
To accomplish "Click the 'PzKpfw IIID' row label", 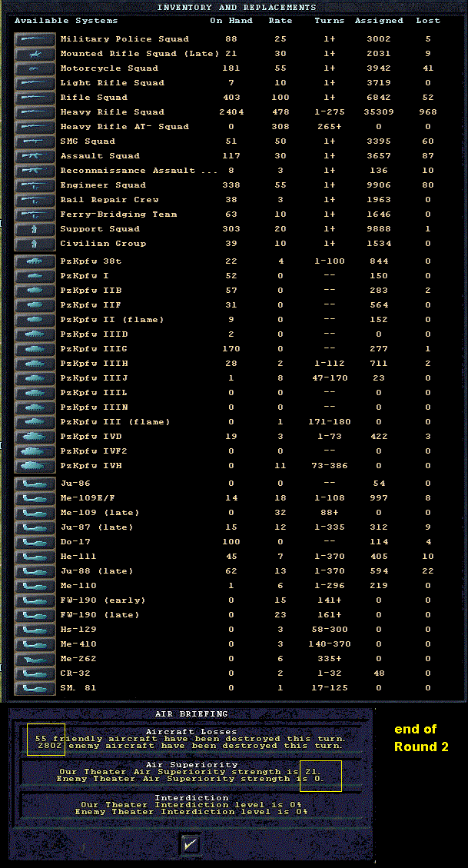I will pyautogui.click(x=94, y=334).
